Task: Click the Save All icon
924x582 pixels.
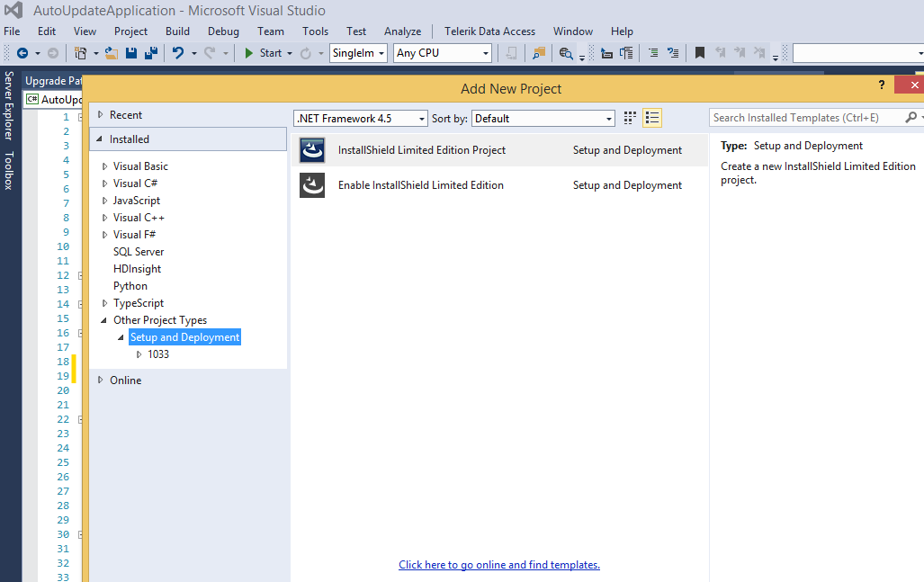Action: click(151, 53)
